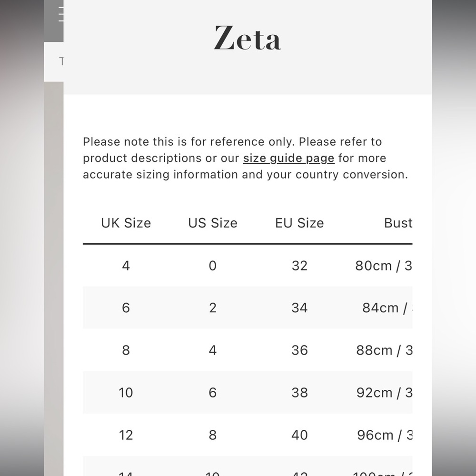The width and height of the screenshot is (476, 476).
Task: Click UK size 12 cell
Action: pyautogui.click(x=126, y=435)
